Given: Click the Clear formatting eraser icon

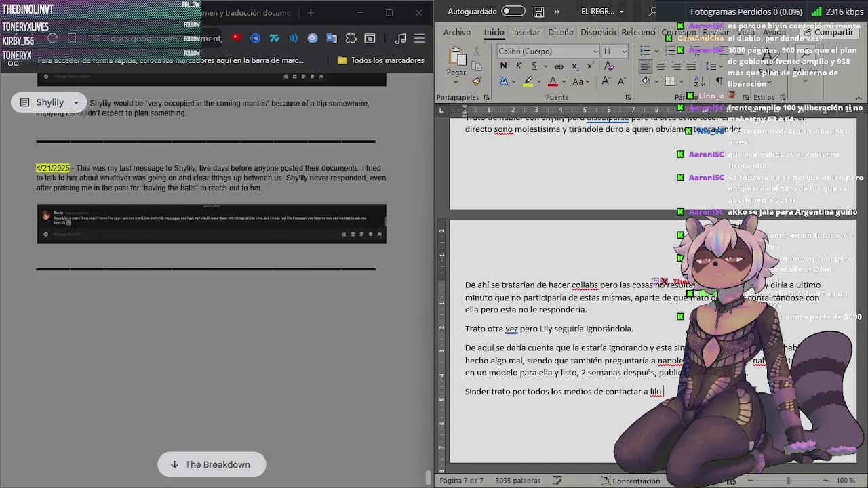Looking at the screenshot, I should coord(609,66).
